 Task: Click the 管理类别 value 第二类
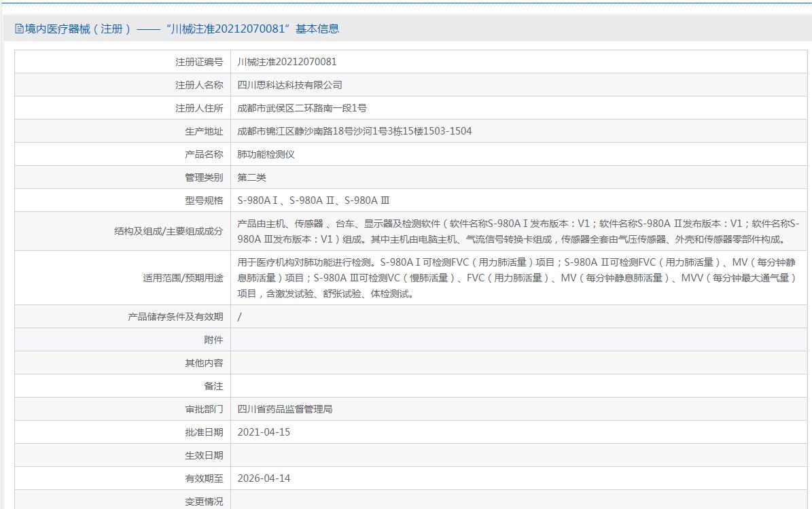(x=251, y=177)
